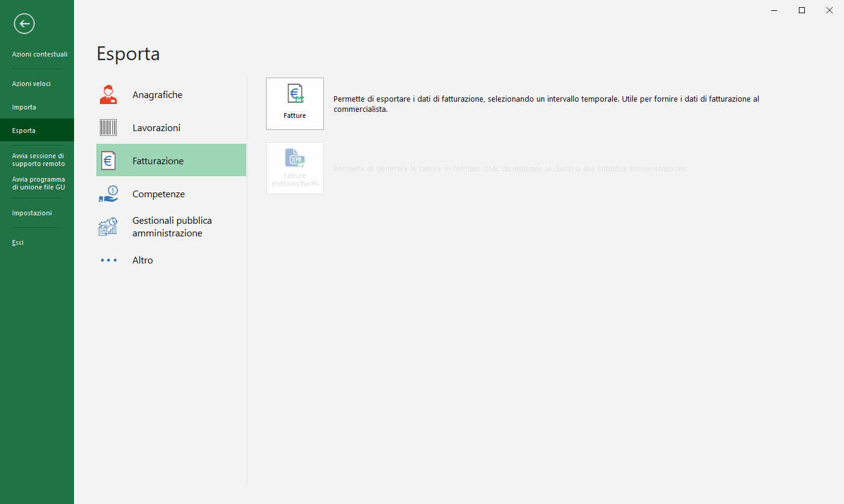844x504 pixels.
Task: Click the Fatturazione euro document icon
Action: pos(108,161)
